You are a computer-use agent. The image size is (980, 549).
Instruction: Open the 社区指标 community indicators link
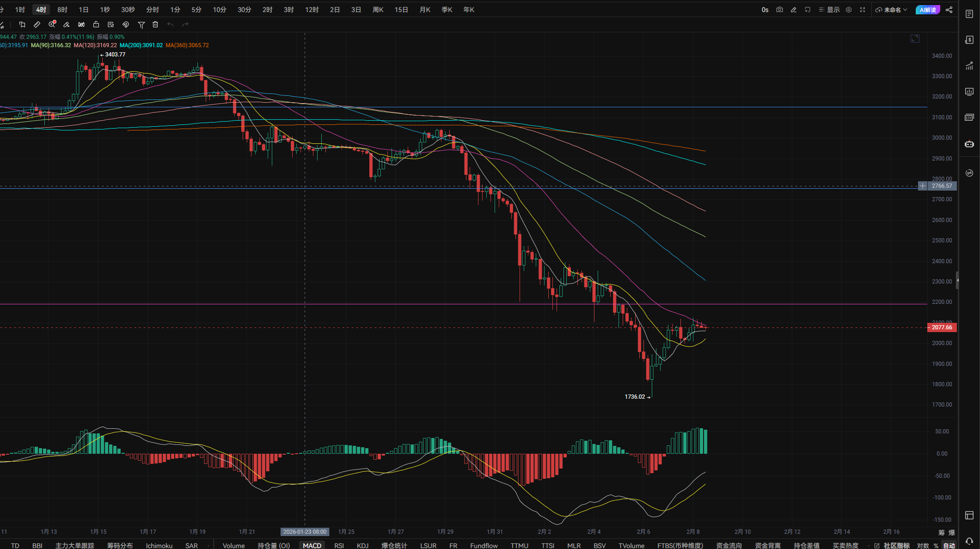click(x=896, y=545)
